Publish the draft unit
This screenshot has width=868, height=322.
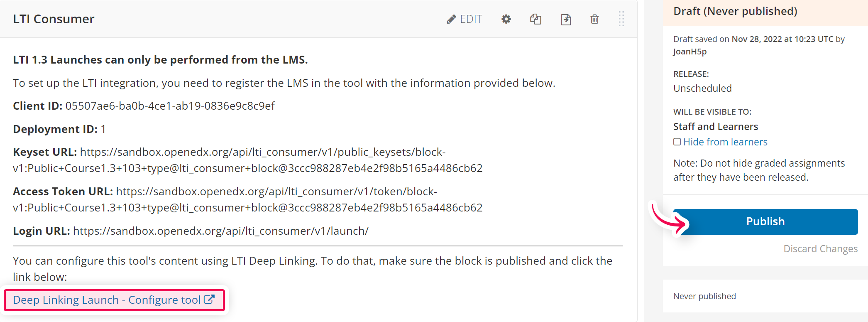click(765, 221)
